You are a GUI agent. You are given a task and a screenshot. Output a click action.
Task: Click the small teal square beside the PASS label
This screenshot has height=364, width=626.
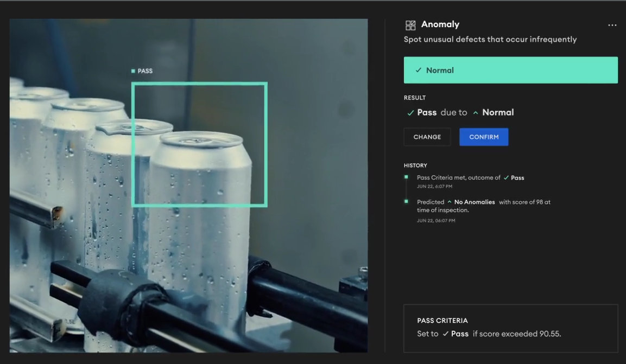point(133,71)
